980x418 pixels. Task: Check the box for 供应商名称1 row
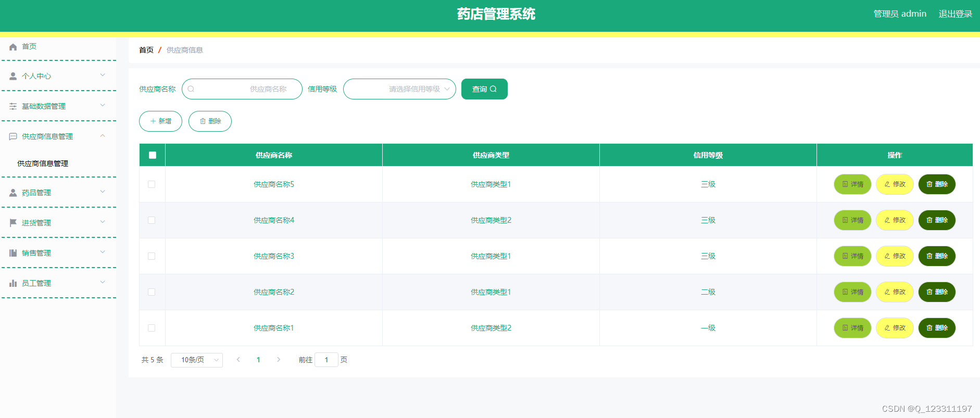pos(152,328)
